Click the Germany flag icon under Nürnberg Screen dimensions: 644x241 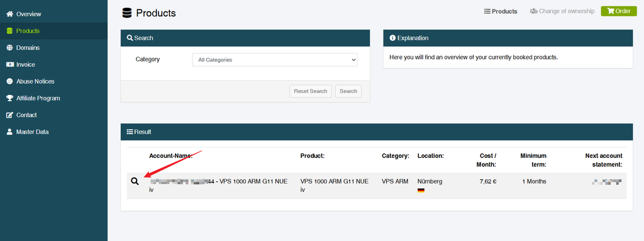421,191
